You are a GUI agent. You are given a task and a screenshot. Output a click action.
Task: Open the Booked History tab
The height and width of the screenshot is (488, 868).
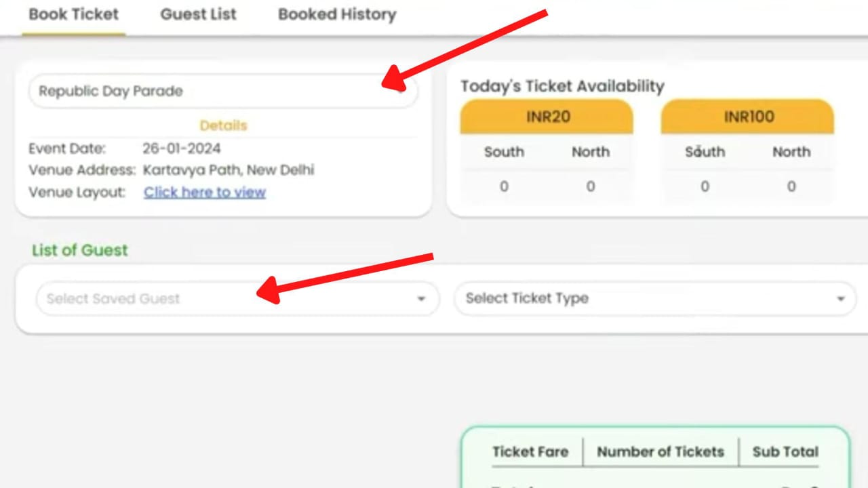(336, 14)
